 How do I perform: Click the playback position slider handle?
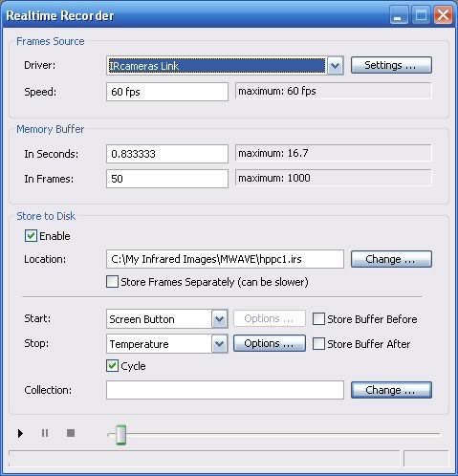(120, 435)
